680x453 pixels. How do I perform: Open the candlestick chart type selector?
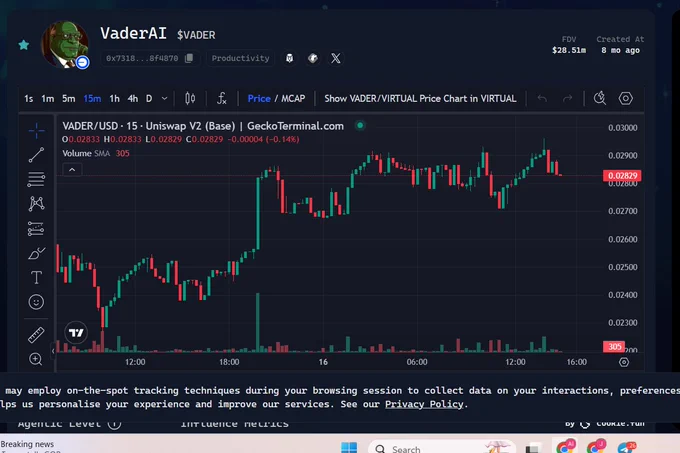coord(190,98)
